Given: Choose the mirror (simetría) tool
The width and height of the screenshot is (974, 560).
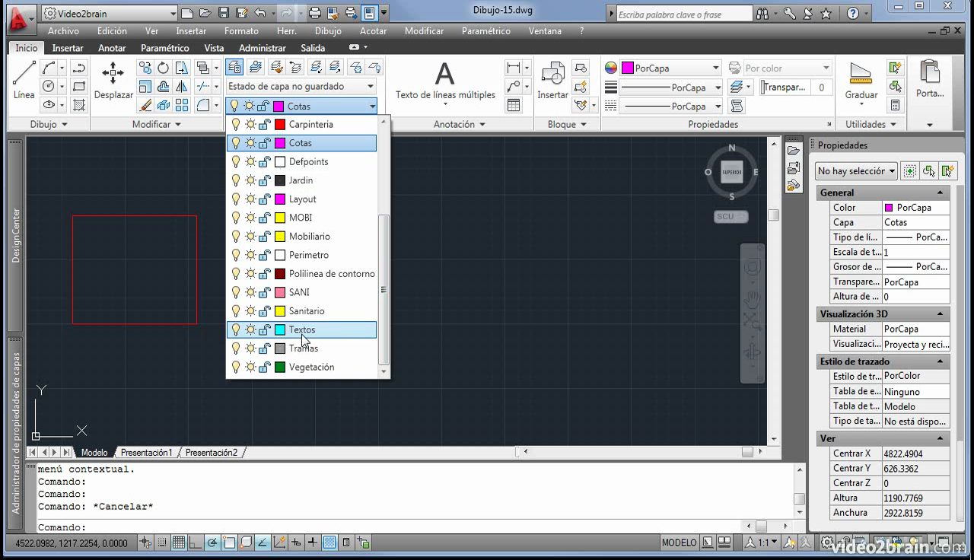Looking at the screenshot, I should pyautogui.click(x=182, y=87).
